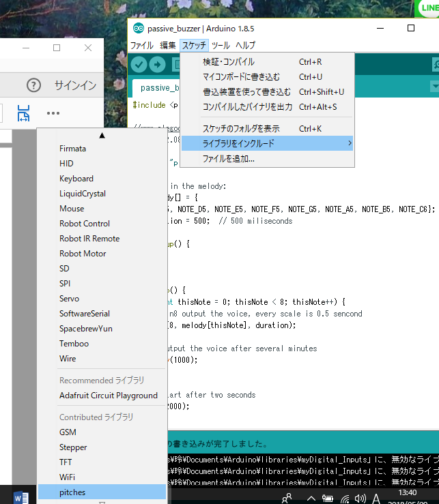Click the up scroll arrow of library list
This screenshot has height=504, width=439.
coord(102,135)
